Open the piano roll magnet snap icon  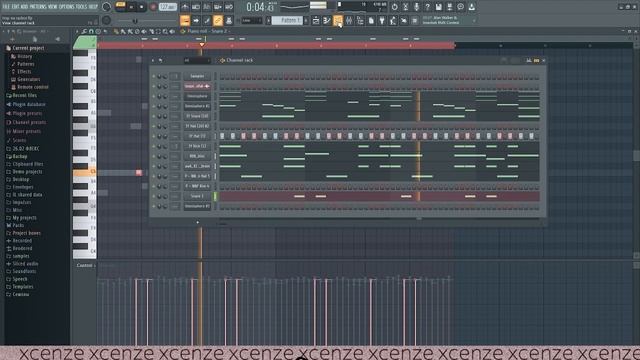click(x=91, y=31)
